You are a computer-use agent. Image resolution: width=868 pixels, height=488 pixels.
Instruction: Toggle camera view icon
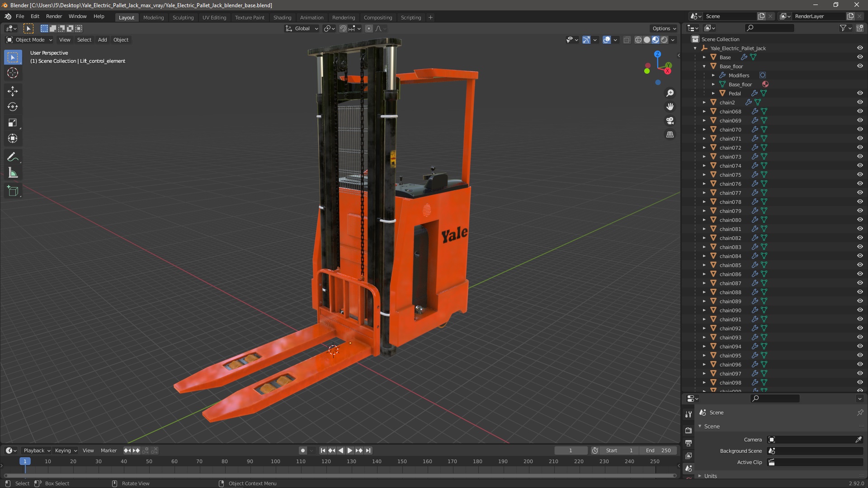pos(670,121)
